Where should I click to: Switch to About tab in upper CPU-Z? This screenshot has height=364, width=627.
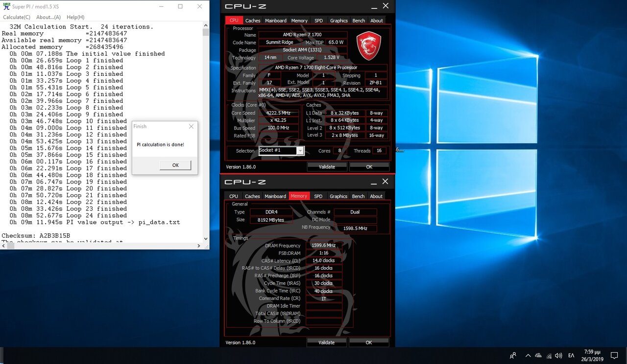(377, 21)
